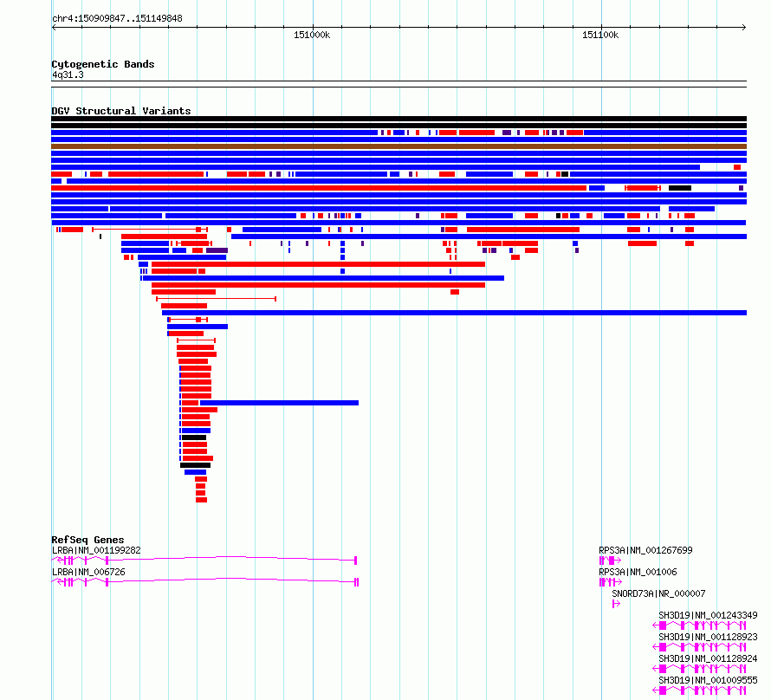Viewport: 771px width, 700px height.
Task: Click the RPS3A NM_001267699 gene glyph
Action: [610, 561]
